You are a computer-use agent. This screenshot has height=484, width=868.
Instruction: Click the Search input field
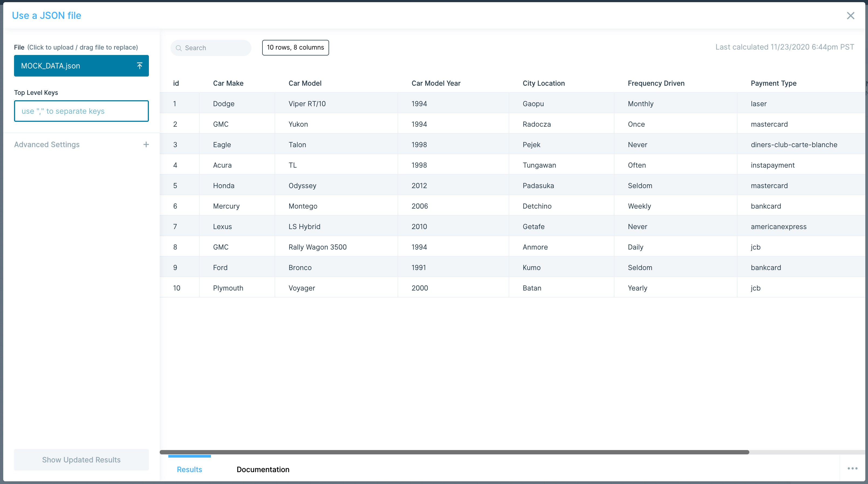pyautogui.click(x=211, y=48)
